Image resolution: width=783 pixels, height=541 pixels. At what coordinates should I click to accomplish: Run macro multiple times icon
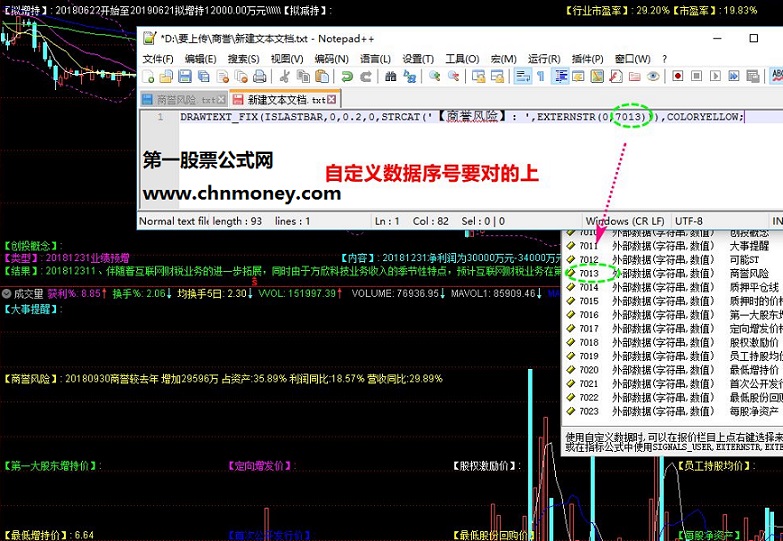(x=734, y=76)
